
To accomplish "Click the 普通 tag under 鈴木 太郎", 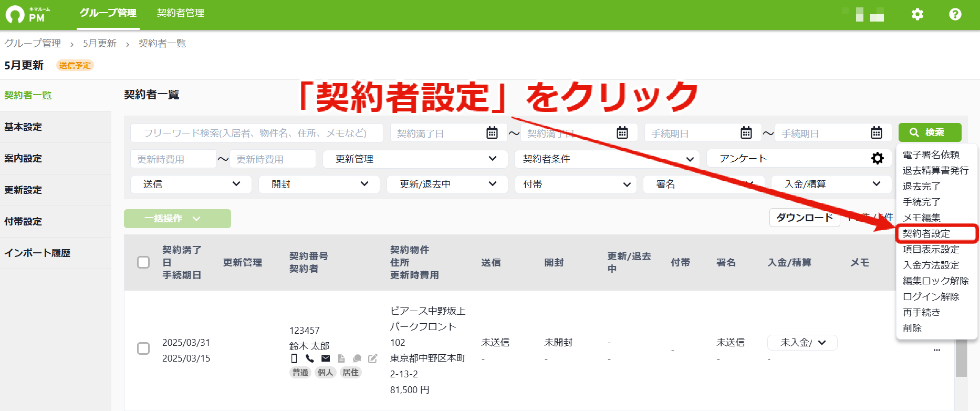I will coord(300,372).
